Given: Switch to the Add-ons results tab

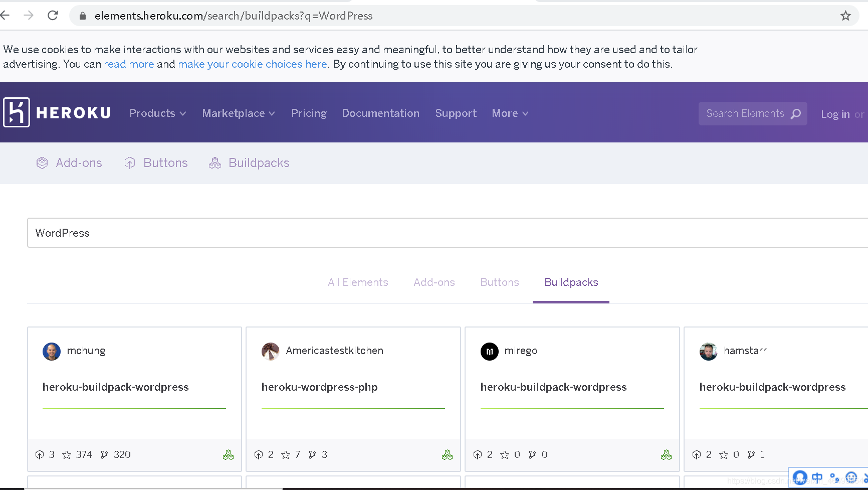Looking at the screenshot, I should (x=434, y=282).
